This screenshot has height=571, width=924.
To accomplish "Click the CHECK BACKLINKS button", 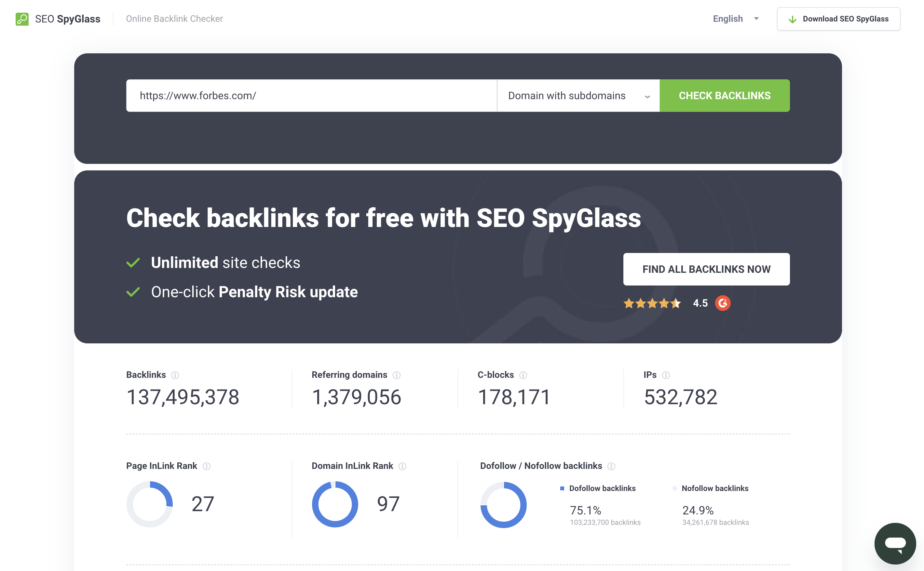I will 725,96.
